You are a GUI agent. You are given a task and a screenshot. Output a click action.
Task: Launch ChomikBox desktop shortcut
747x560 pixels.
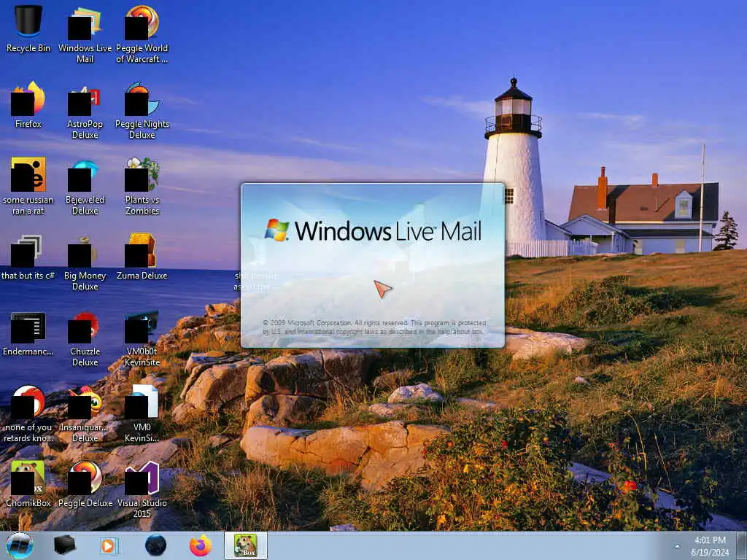coord(28,484)
